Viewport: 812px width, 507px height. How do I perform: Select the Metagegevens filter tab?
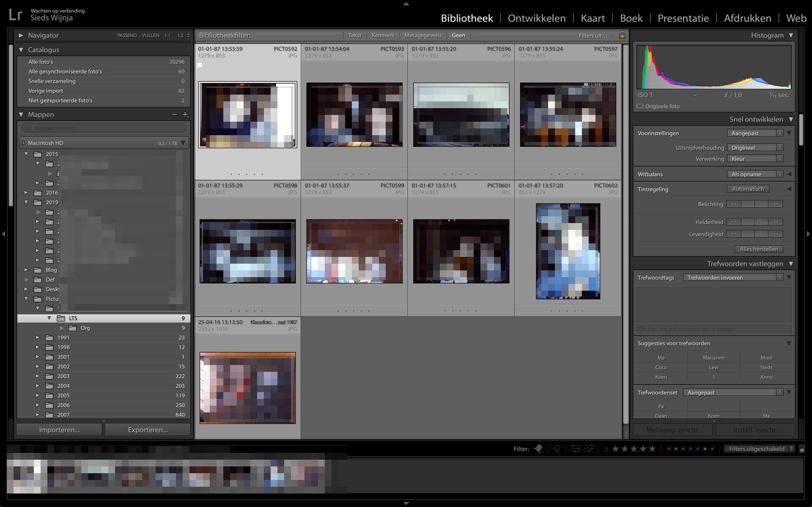(423, 35)
